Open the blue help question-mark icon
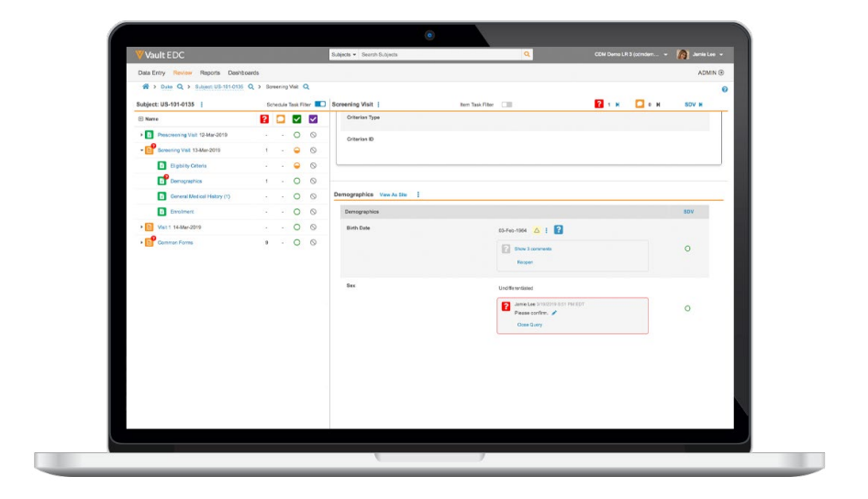 point(725,89)
